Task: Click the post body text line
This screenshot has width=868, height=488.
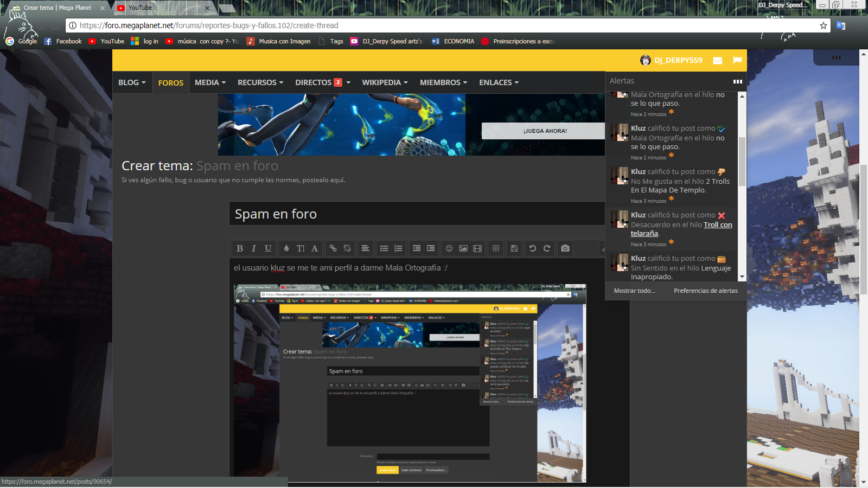Action: (x=341, y=268)
